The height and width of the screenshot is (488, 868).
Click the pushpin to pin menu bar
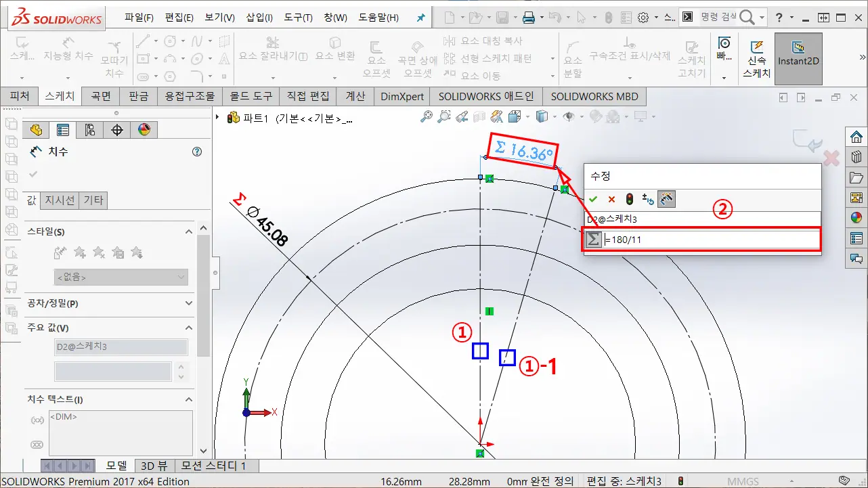[420, 18]
